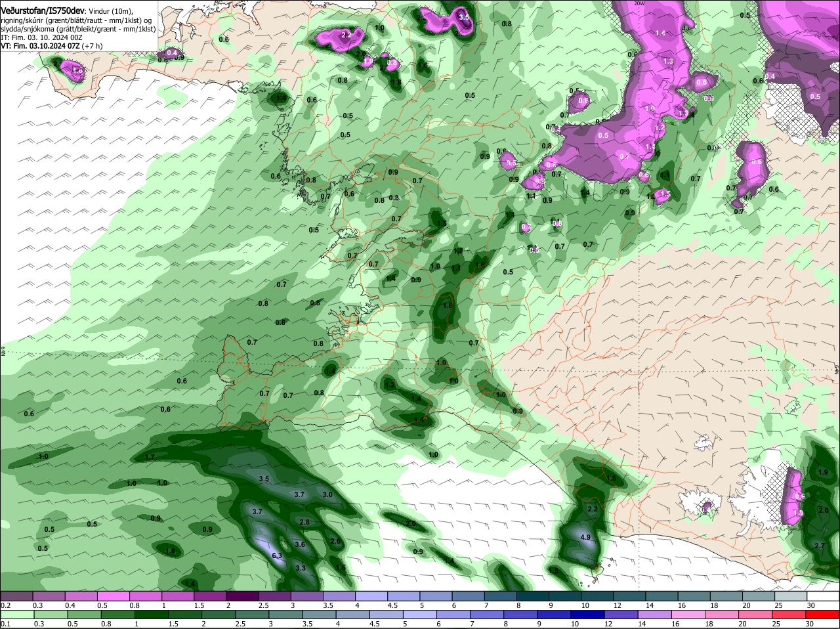The height and width of the screenshot is (629, 840).
Task: Click the 3.3 precipitation value on the map
Action: pos(300,568)
